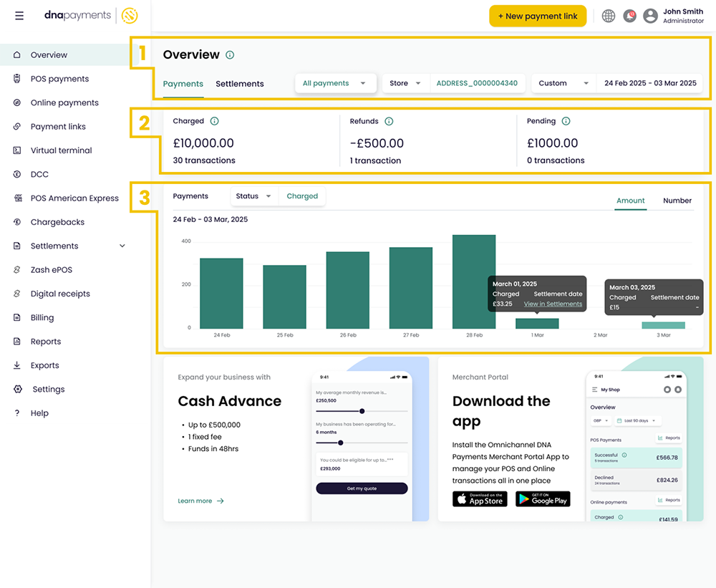Click the info icon next to Pending
This screenshot has width=716, height=588.
pyautogui.click(x=566, y=121)
